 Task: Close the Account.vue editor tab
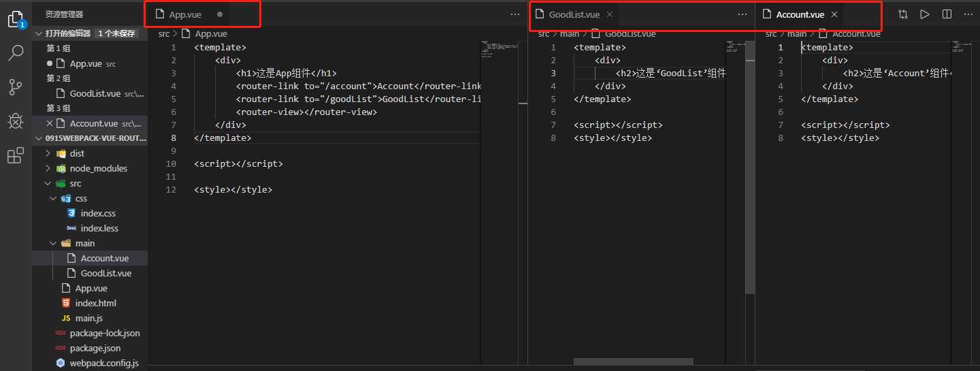834,14
